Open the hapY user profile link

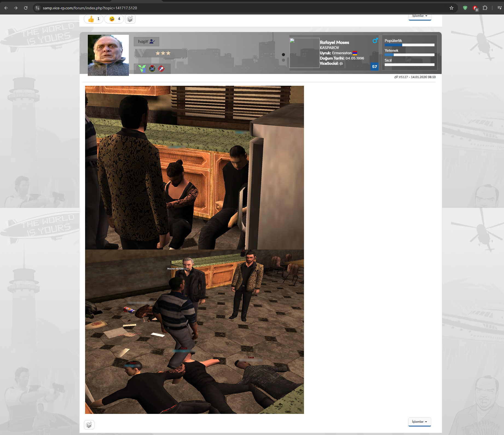coord(146,42)
